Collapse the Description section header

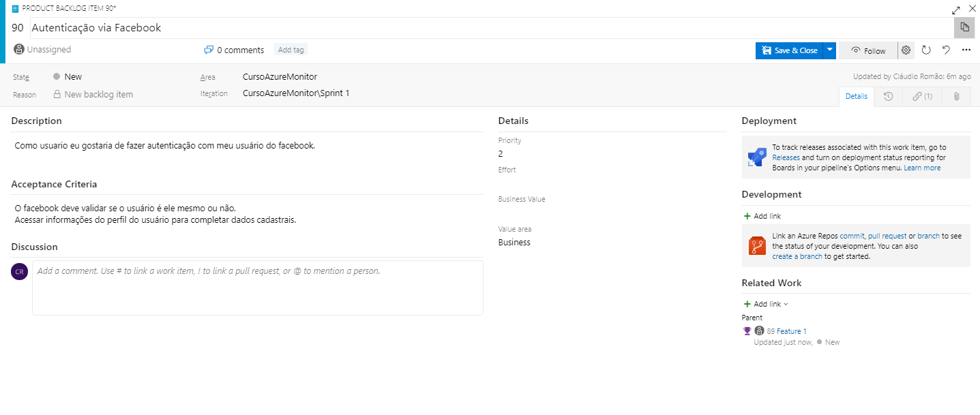[36, 121]
